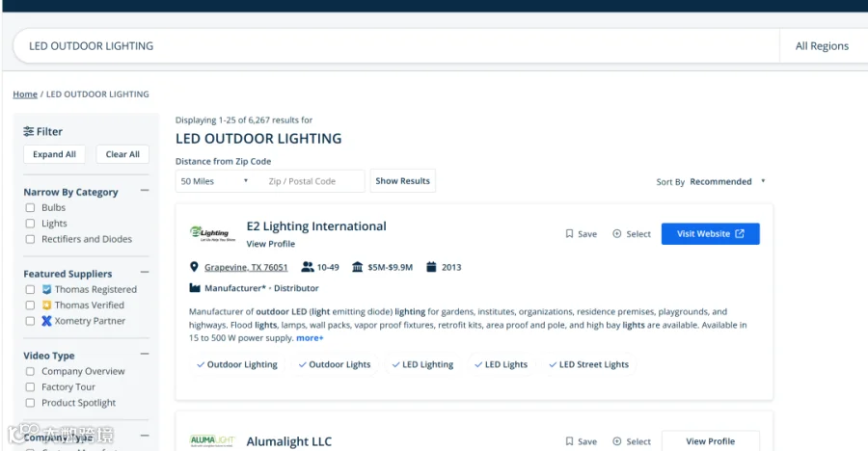Screen dimensions: 868x451
Task: Check the Bulbs category checkbox
Action: tap(31, 208)
